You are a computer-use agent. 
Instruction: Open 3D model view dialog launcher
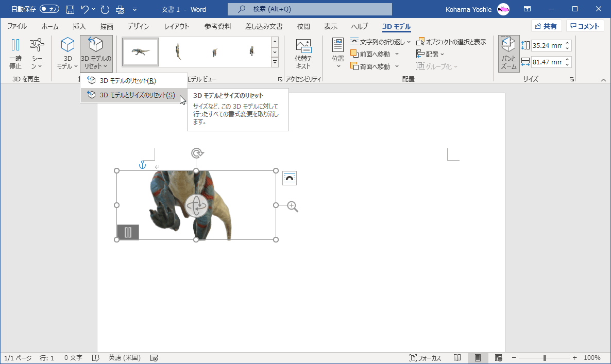click(x=280, y=79)
